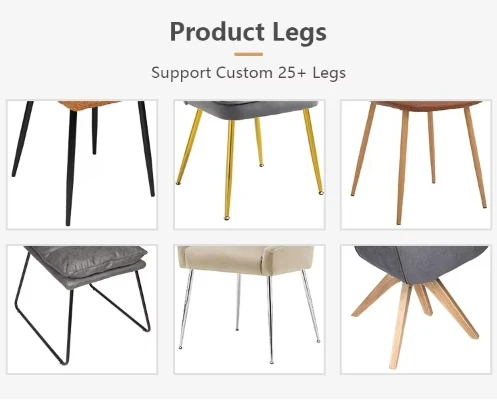The height and width of the screenshot is (400, 497).
Task: Click the orange divider line under heading
Action: pos(248,54)
